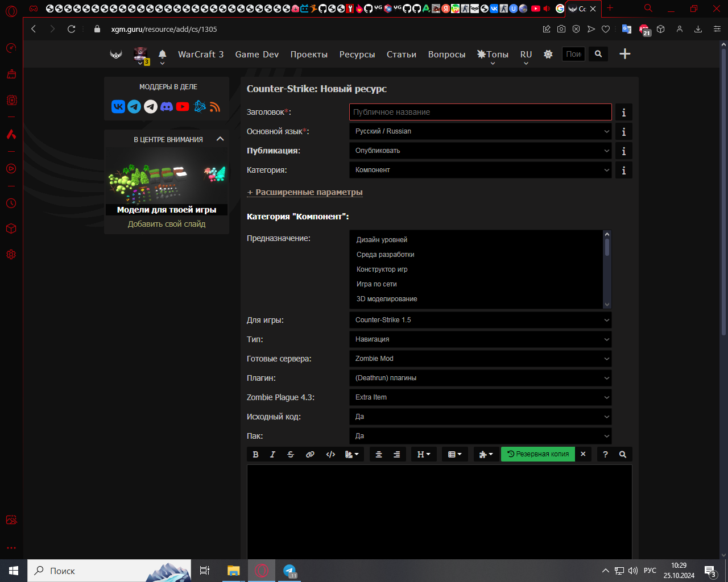Expand the 'Расширенные параметры' section
The width and height of the screenshot is (728, 582).
(305, 192)
